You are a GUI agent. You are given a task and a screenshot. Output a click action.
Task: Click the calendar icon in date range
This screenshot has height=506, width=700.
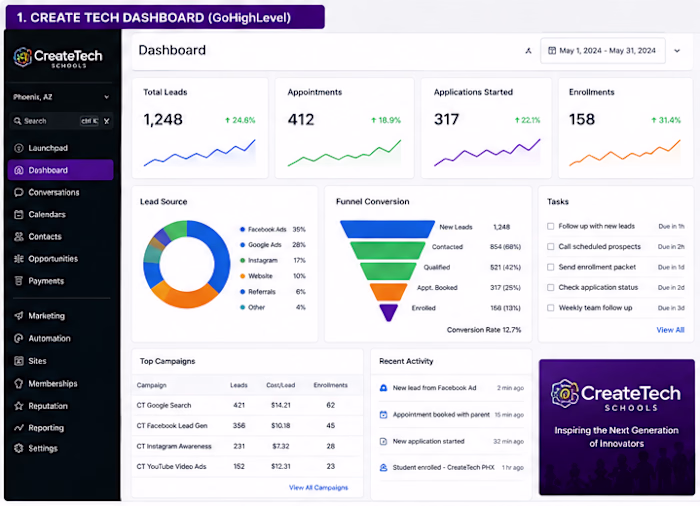tap(552, 50)
